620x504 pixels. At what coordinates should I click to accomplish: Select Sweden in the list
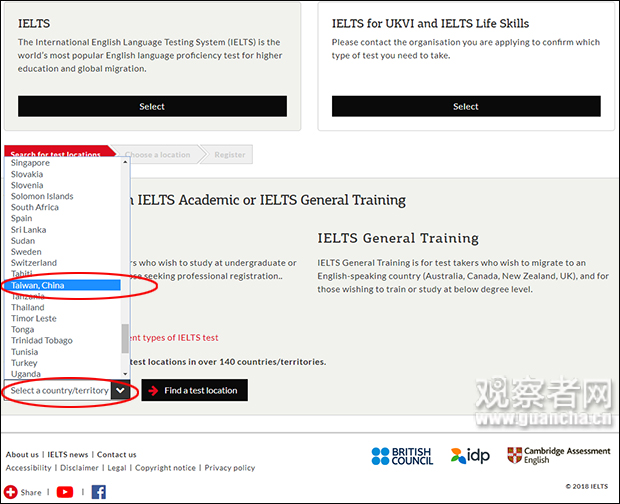pyautogui.click(x=62, y=252)
